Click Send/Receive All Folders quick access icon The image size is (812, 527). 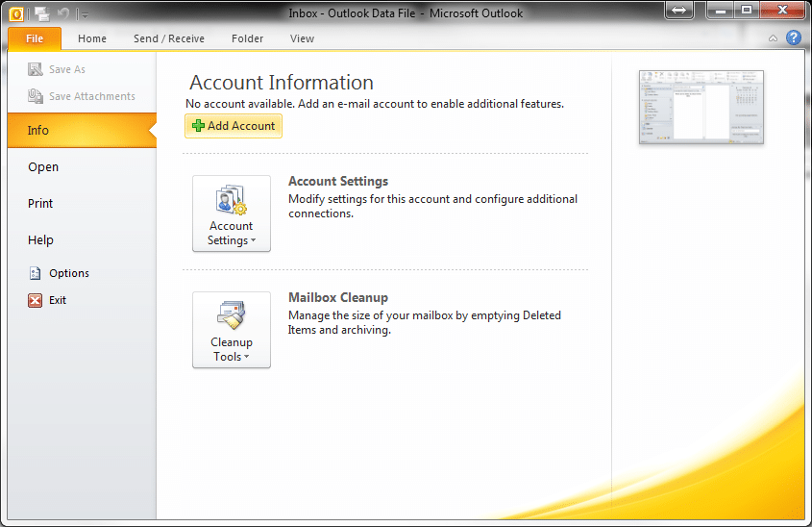point(42,14)
